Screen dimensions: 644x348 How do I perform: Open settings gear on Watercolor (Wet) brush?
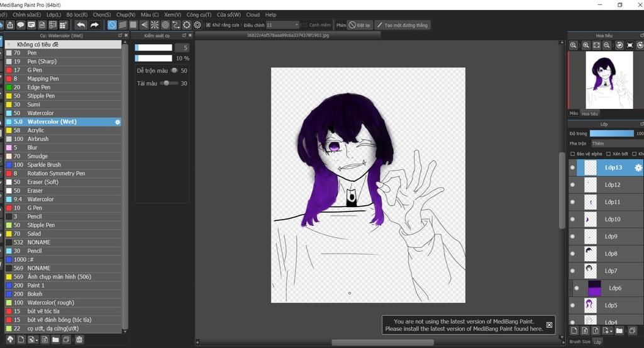118,122
